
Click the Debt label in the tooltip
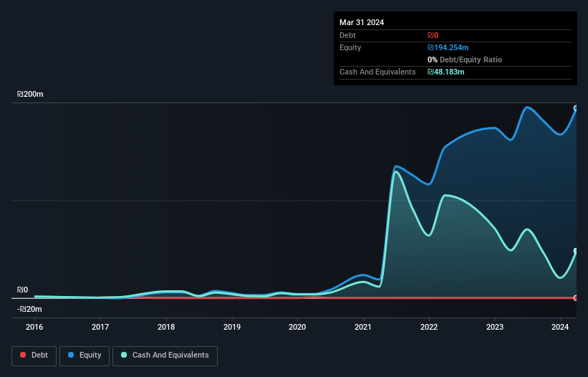tap(347, 35)
